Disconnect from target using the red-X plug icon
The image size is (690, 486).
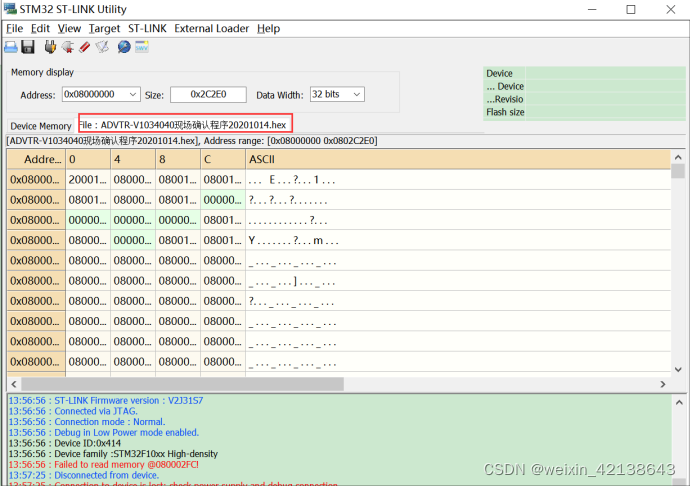(x=67, y=47)
